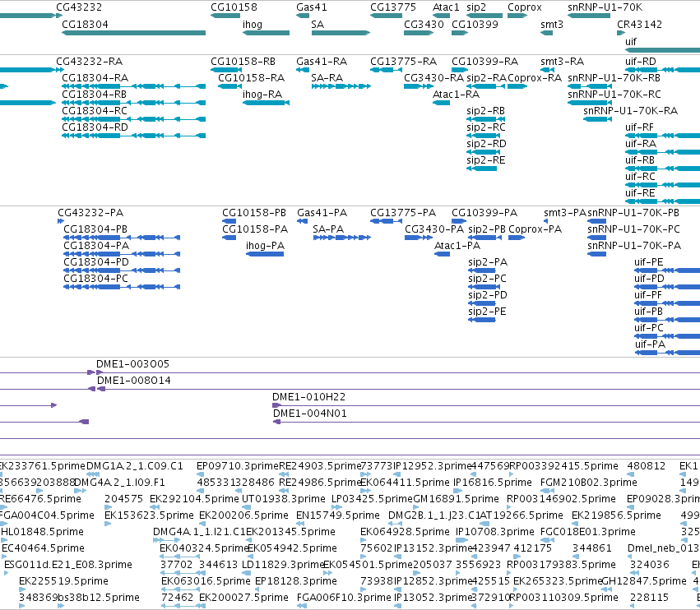Select transcript CG18304-RB
This screenshot has width=700, height=610.
point(133,103)
